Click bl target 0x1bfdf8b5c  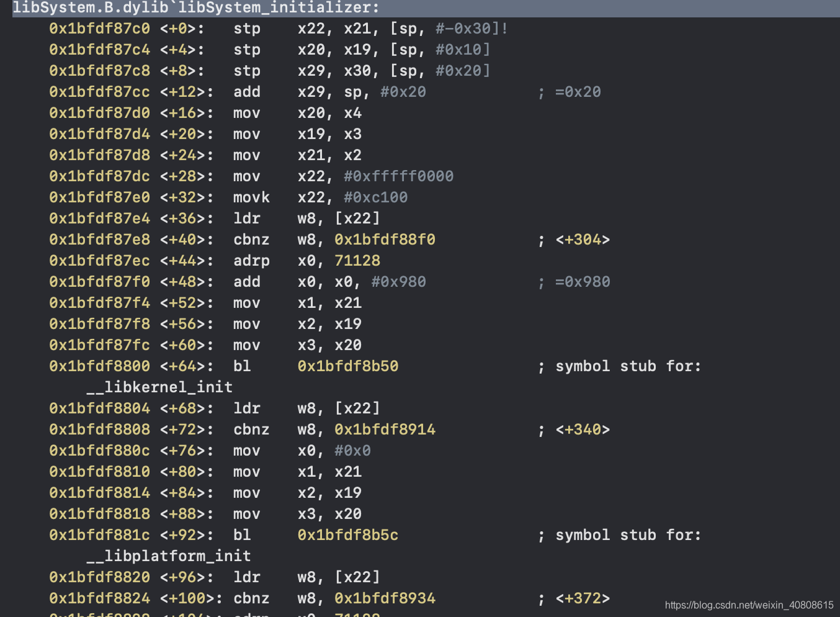(x=348, y=535)
